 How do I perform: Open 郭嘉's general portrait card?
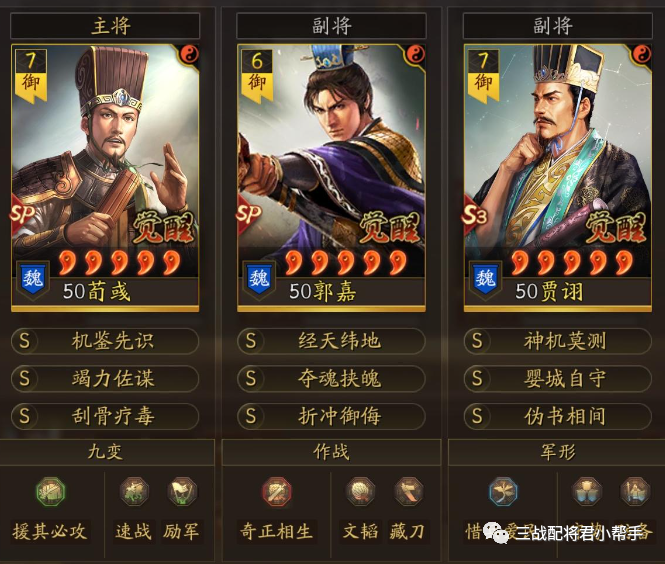pos(331,178)
